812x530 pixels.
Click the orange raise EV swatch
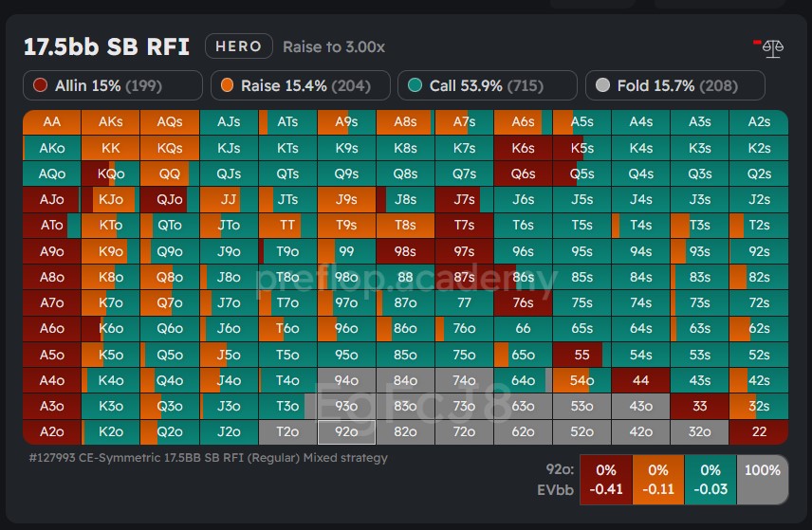(658, 480)
